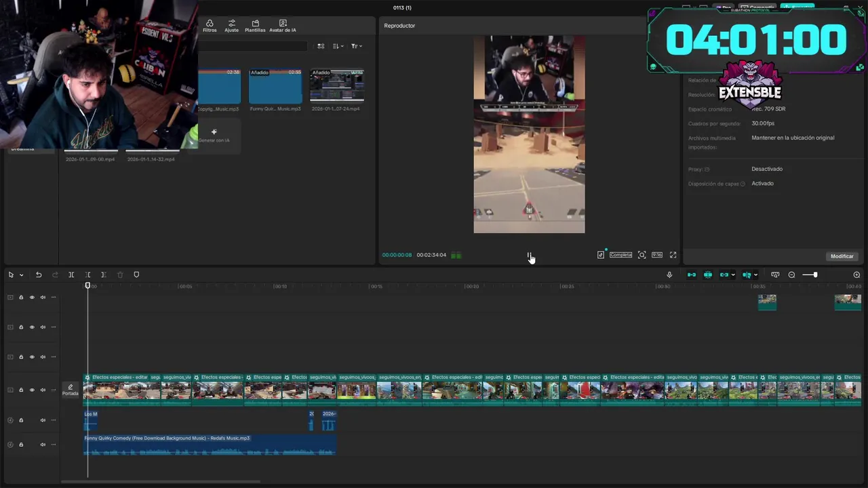Click the timeline thumbnail display settings icon
This screenshot has width=868, height=488.
775,274
